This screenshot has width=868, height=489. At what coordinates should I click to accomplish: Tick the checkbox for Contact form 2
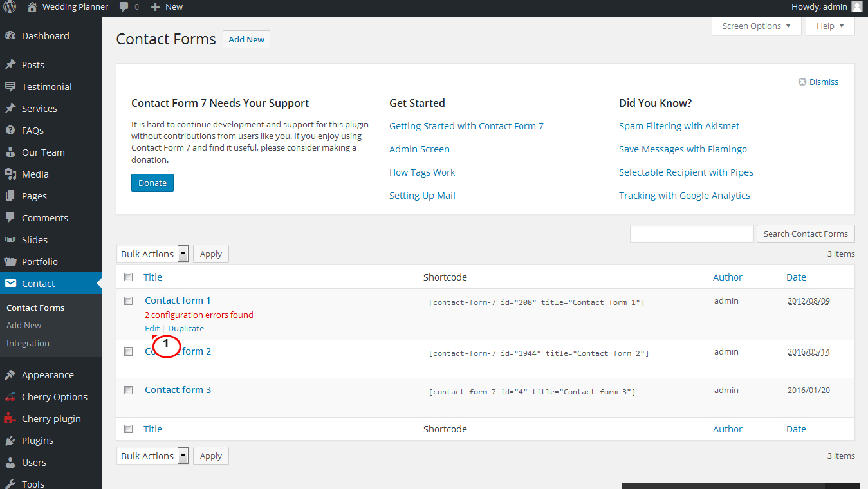pos(129,351)
